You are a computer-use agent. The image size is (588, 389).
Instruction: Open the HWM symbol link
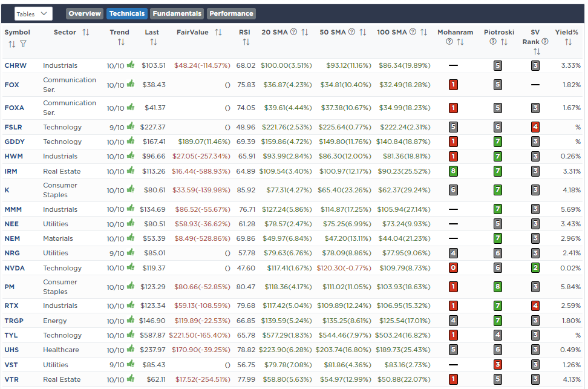click(x=13, y=156)
